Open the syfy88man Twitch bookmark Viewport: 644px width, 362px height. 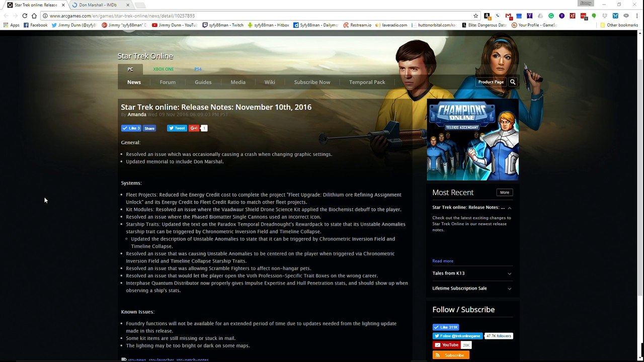pos(223,25)
